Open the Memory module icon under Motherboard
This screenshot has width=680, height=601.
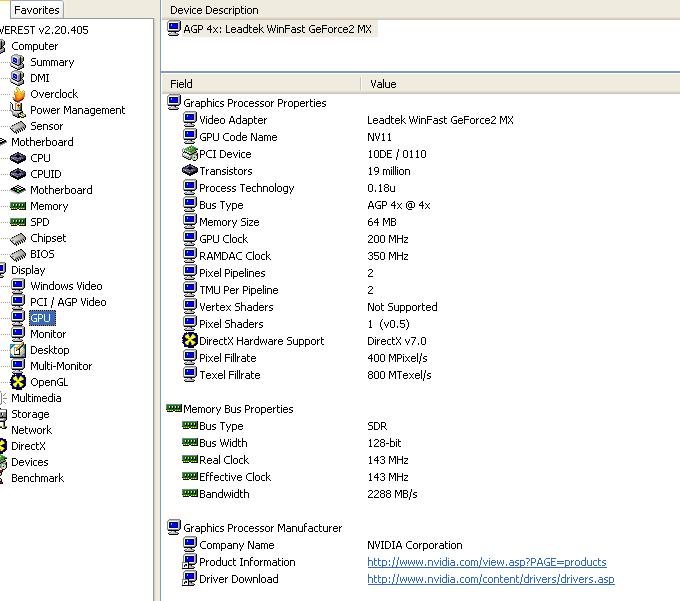click(x=18, y=206)
